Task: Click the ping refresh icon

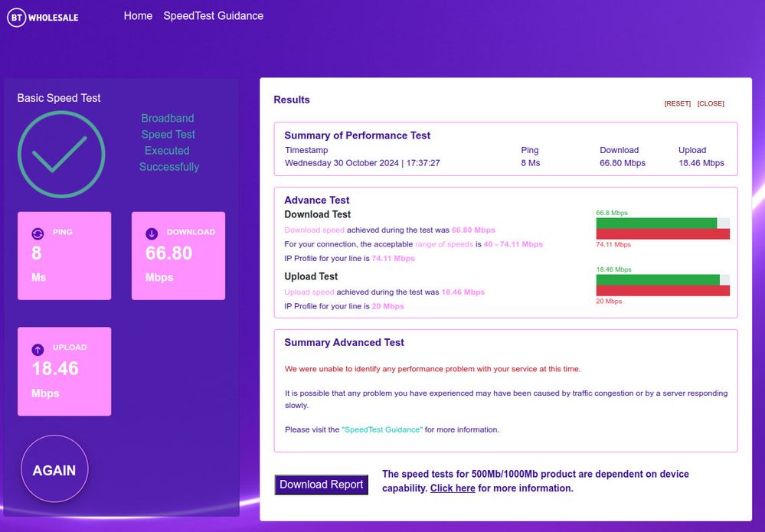Action: (38, 233)
